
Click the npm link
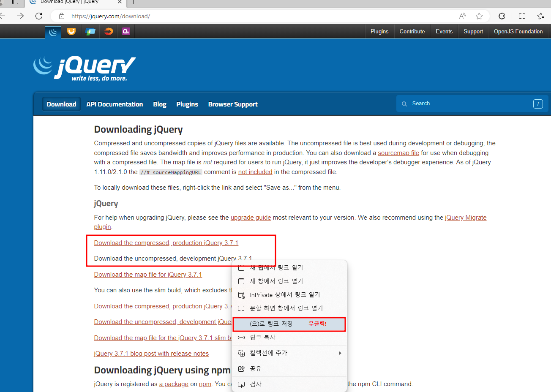pos(205,384)
